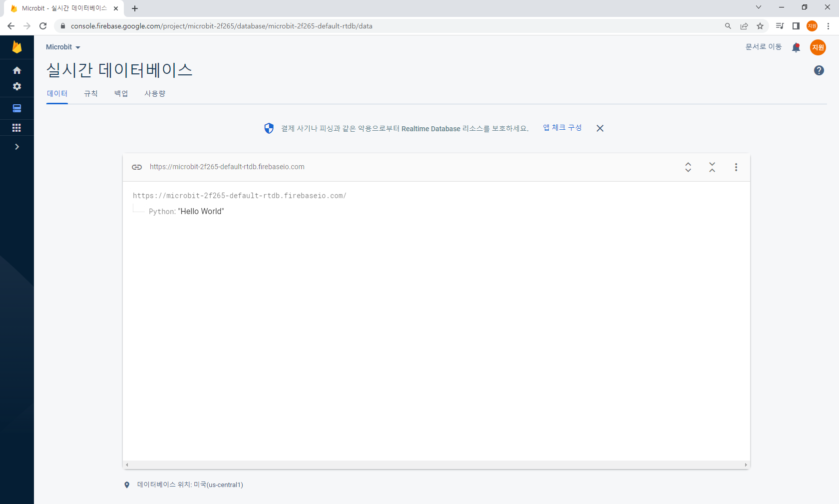
Task: Click database URL in panel header
Action: click(x=227, y=167)
